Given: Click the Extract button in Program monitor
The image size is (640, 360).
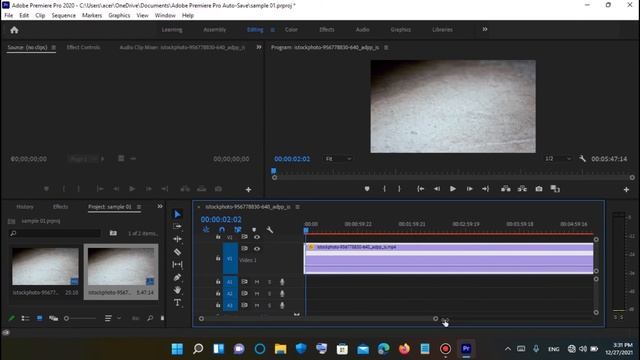Looking at the screenshot, I should [522, 189].
